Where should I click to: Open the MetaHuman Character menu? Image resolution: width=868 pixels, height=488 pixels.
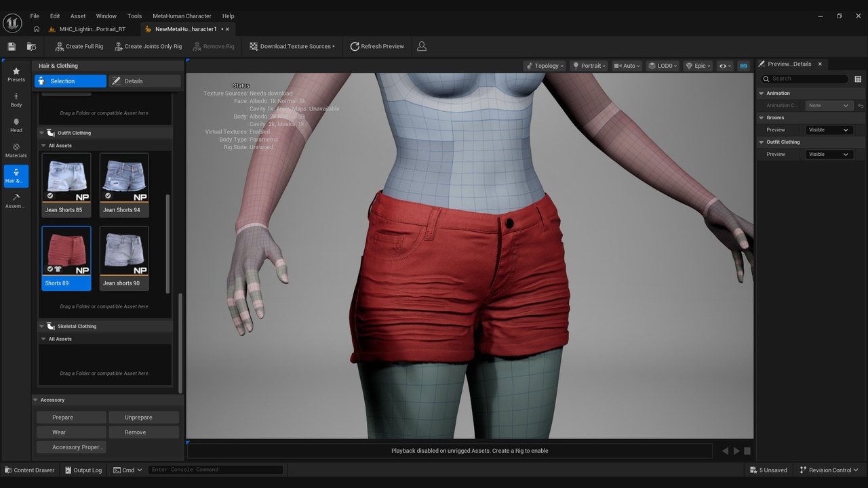182,16
